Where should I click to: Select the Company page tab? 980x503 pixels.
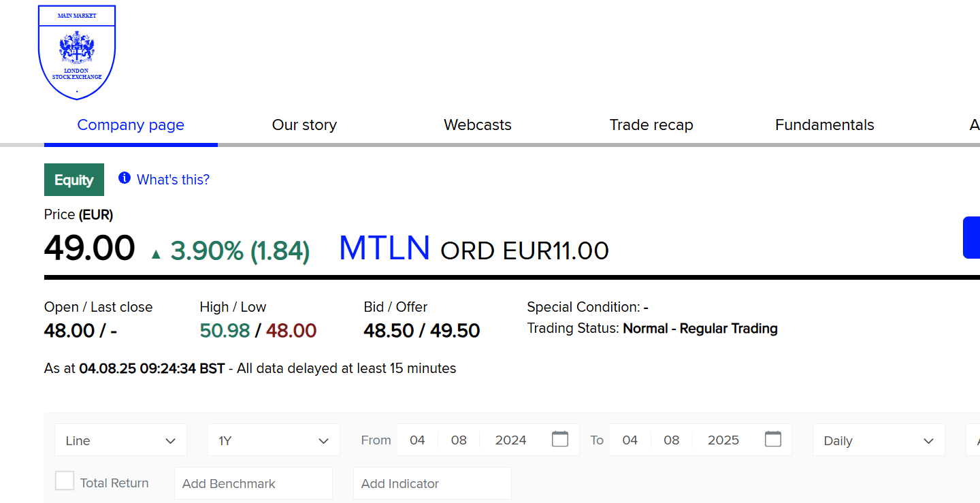tap(131, 125)
